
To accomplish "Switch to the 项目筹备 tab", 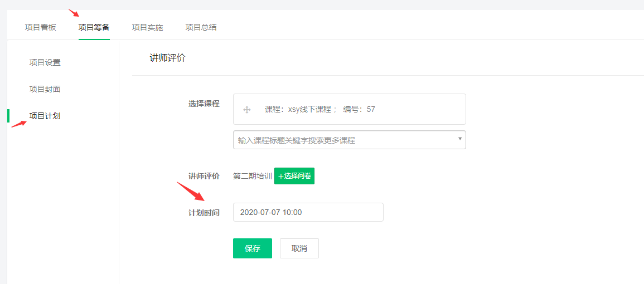I will coord(94,27).
